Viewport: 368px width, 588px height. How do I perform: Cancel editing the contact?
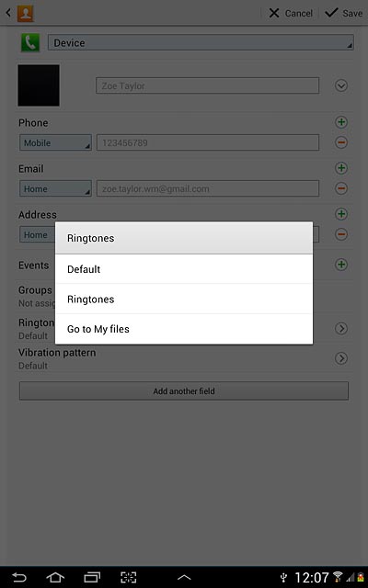(x=291, y=13)
